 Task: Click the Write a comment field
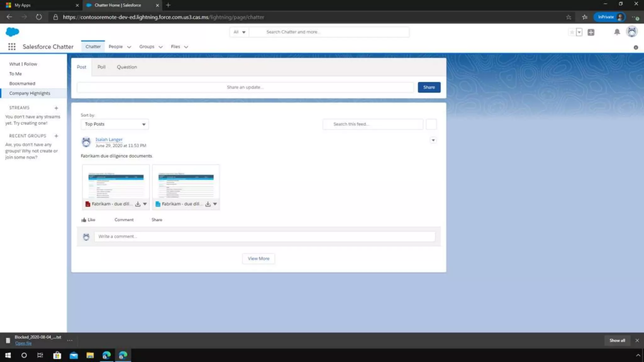(264, 236)
